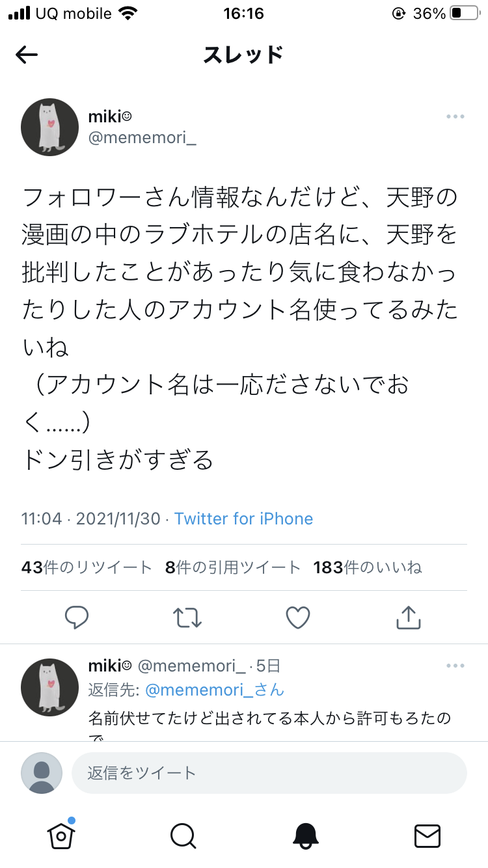Open more options on the reply tweet

(x=455, y=666)
